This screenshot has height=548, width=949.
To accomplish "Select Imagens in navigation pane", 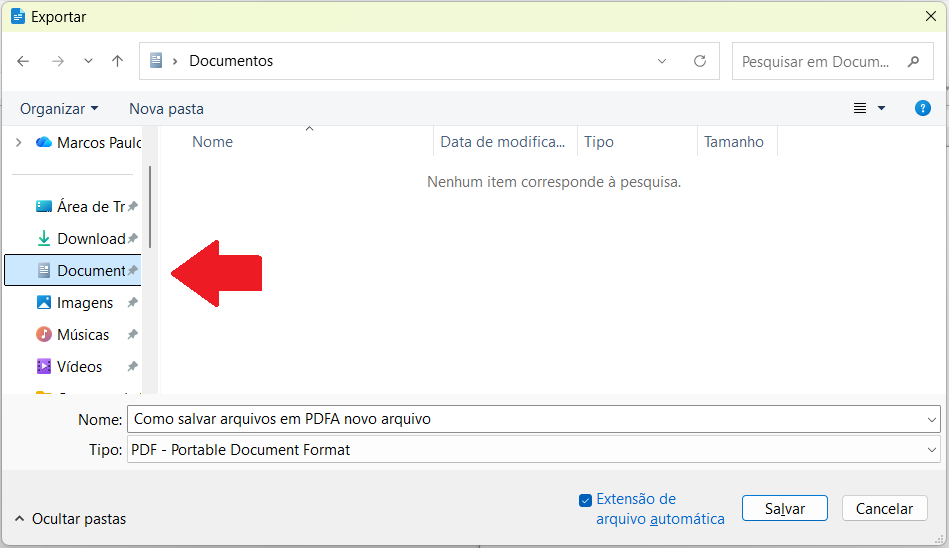I will pos(85,303).
